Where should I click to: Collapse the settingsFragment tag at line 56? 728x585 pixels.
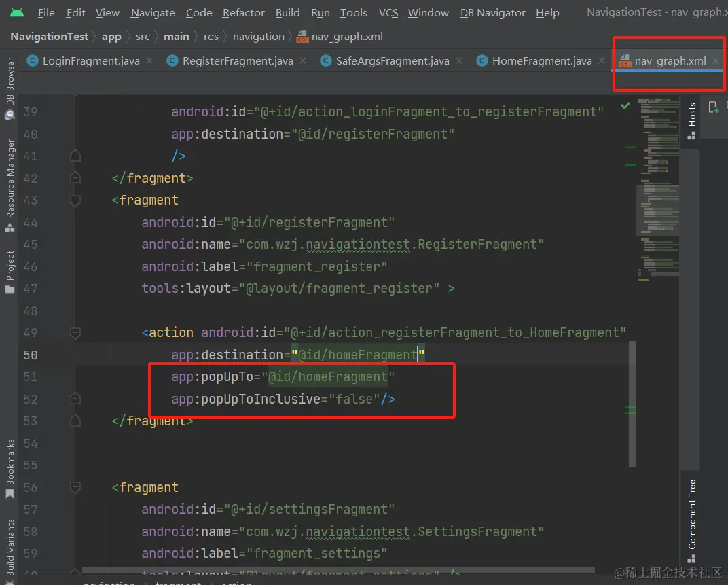75,487
